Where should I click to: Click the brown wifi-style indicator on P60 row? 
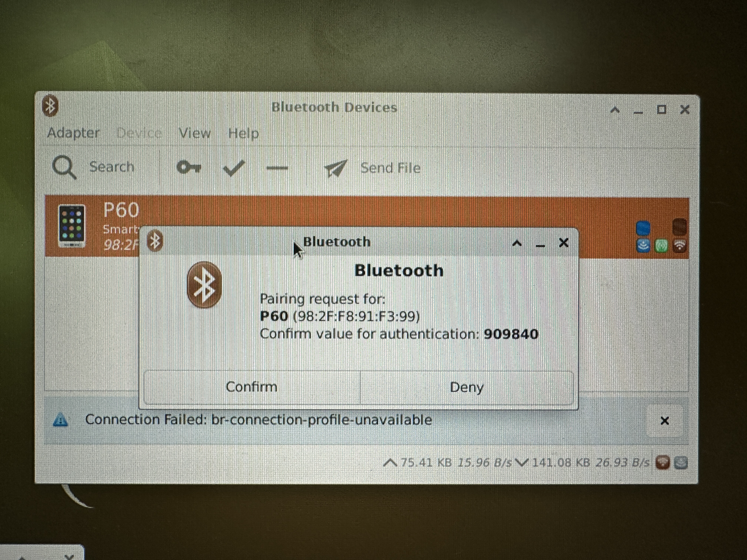coord(679,245)
